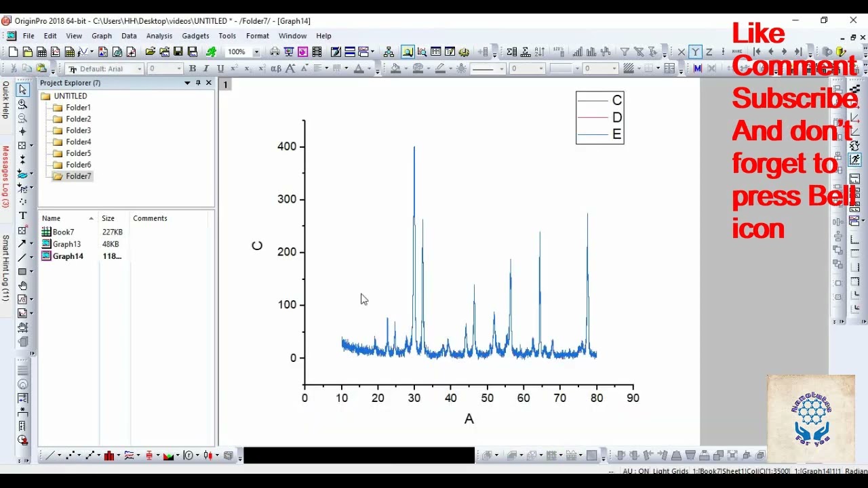Open the font size dropdown

pyautogui.click(x=179, y=68)
